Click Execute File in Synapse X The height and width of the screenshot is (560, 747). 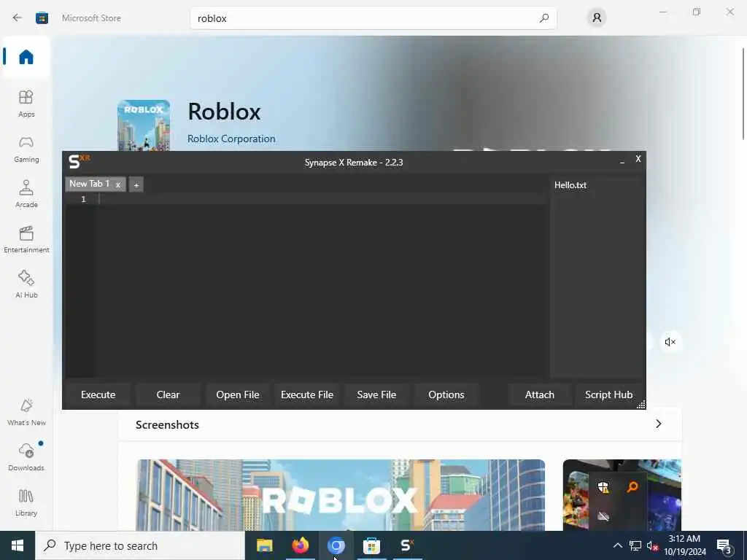click(307, 394)
